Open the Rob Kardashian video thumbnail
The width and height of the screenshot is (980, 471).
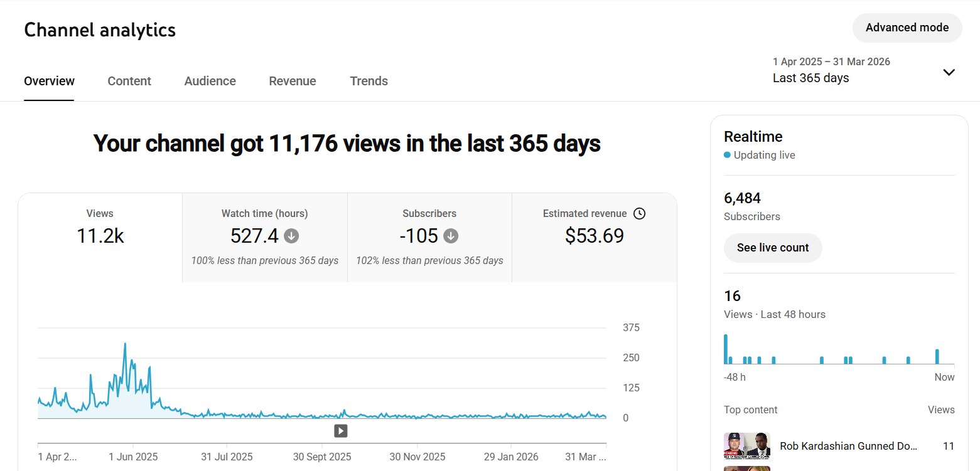pos(746,446)
